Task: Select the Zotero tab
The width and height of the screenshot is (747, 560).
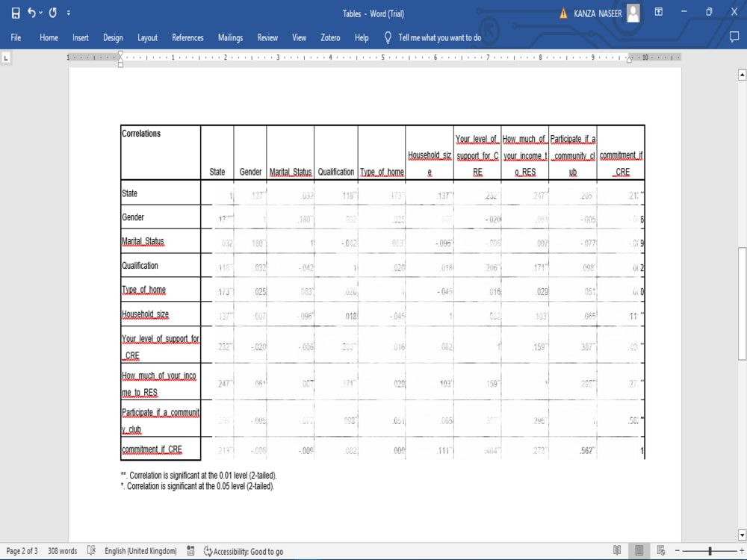Action: [x=330, y=37]
